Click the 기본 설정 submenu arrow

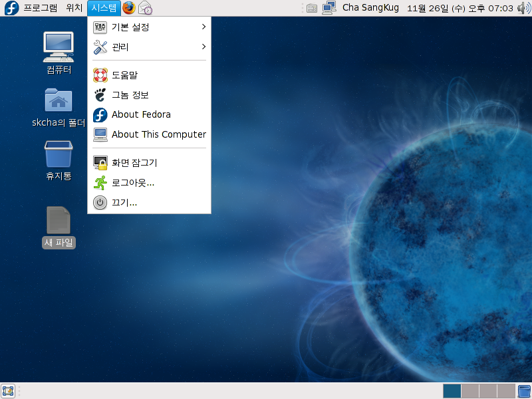[203, 27]
